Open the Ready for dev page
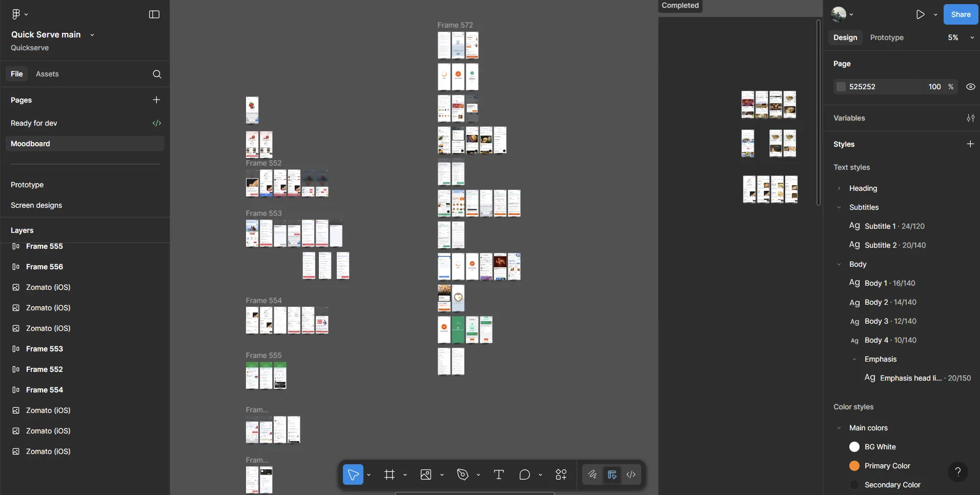The image size is (980, 495). pyautogui.click(x=34, y=123)
